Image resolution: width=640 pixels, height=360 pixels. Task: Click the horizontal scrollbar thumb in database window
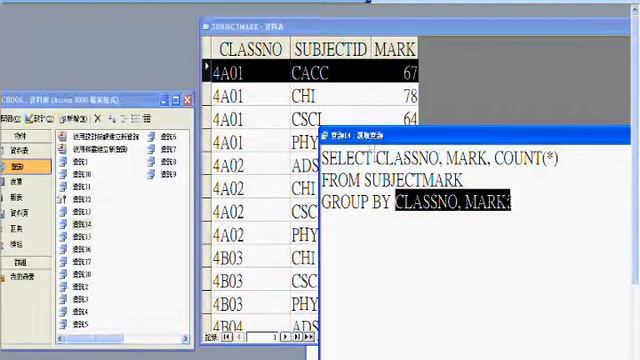pyautogui.click(x=95, y=338)
